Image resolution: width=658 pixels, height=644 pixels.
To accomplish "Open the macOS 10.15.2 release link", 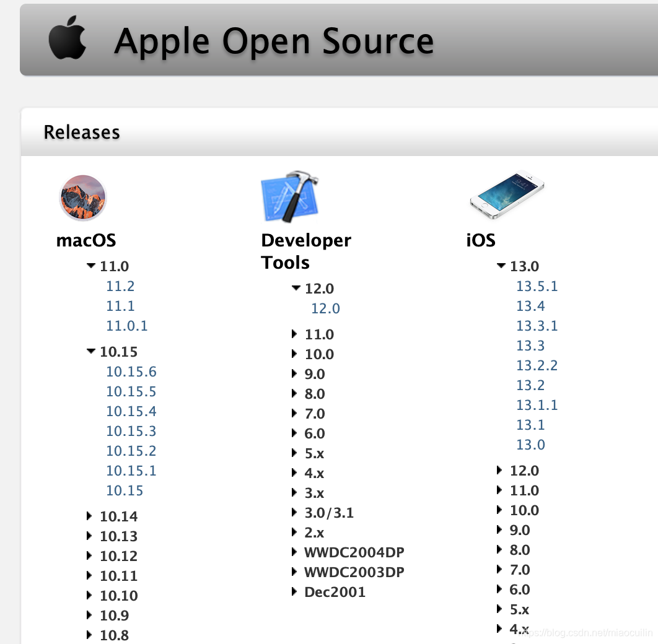I will (x=131, y=451).
